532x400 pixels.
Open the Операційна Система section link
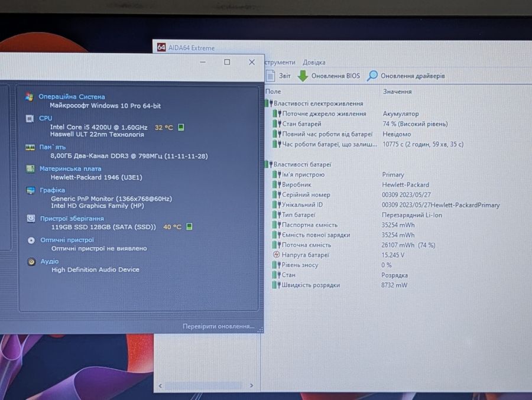pyautogui.click(x=72, y=97)
